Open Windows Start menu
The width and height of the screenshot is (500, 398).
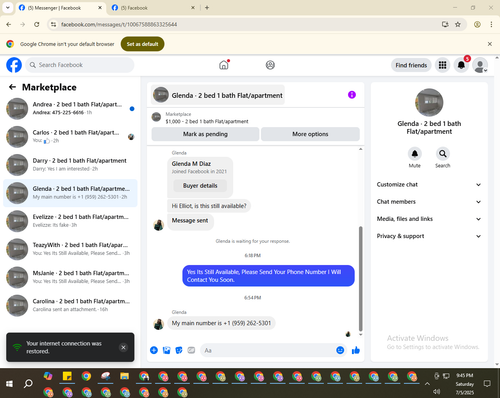point(9,384)
